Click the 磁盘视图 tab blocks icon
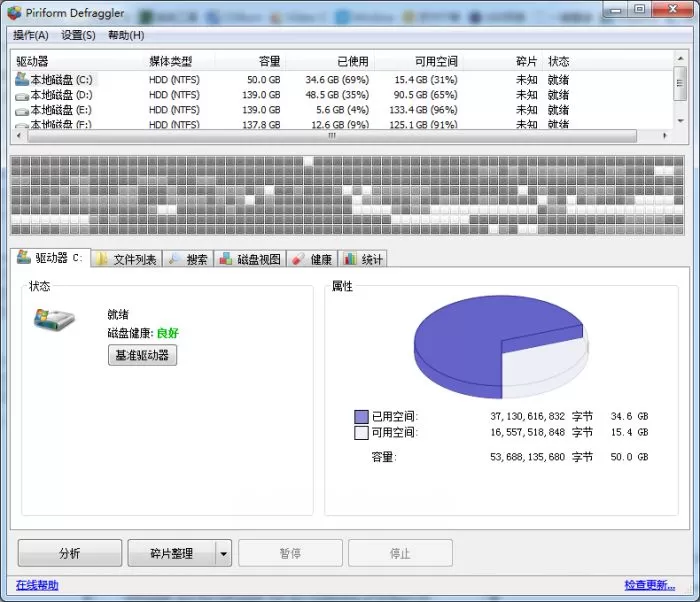 point(225,259)
